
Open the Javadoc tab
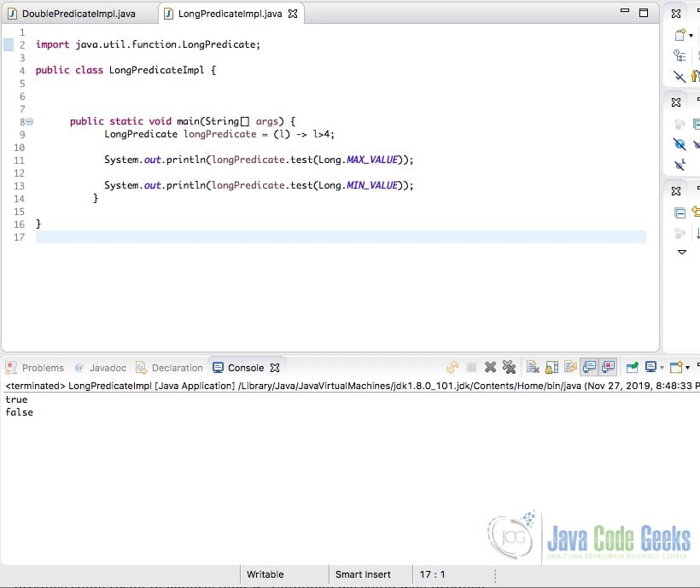point(101,368)
